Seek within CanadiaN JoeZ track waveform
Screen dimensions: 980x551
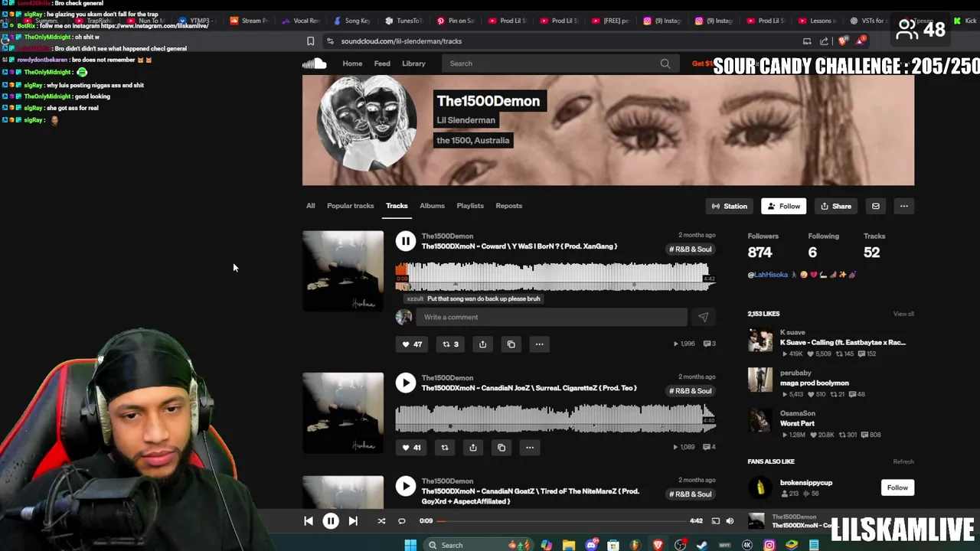[555, 418]
